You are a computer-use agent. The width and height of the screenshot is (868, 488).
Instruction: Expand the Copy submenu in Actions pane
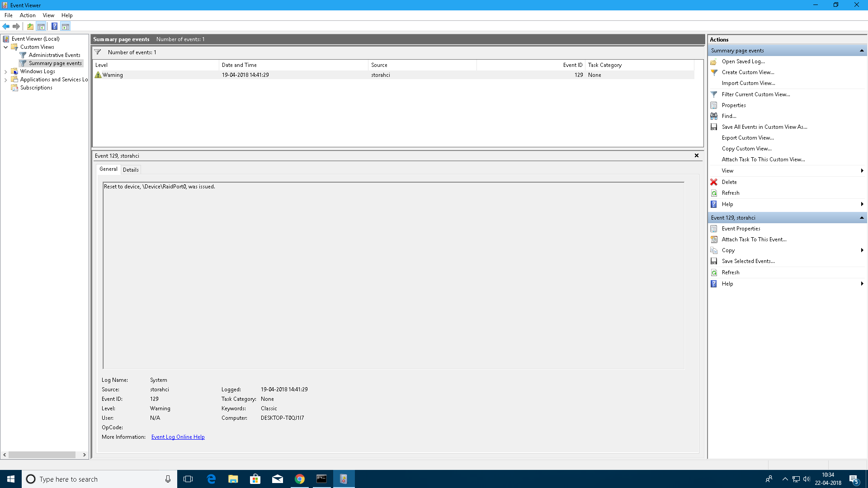coord(862,250)
